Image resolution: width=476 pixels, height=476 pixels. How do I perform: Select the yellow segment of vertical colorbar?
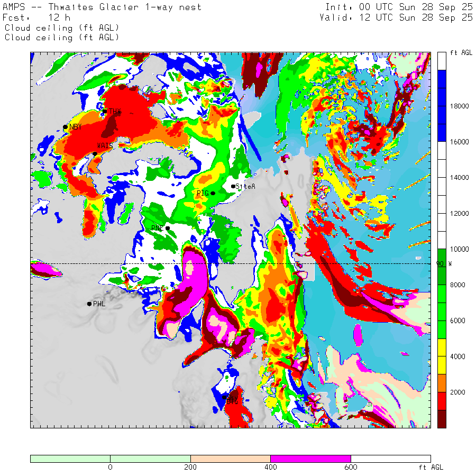pyautogui.click(x=442, y=355)
